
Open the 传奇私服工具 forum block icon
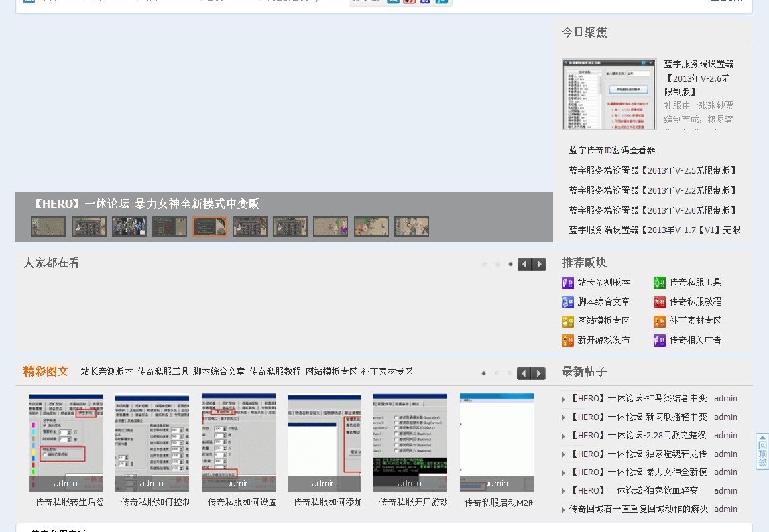click(660, 283)
